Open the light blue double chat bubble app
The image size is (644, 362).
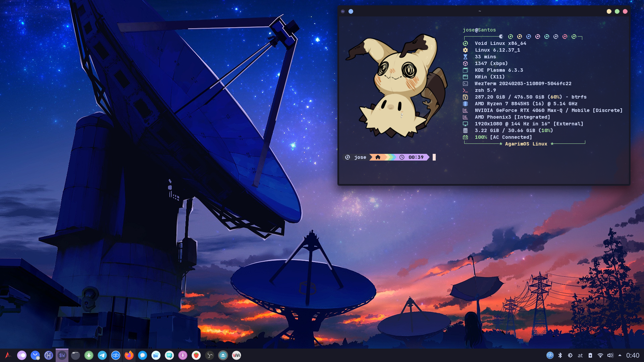(156, 355)
